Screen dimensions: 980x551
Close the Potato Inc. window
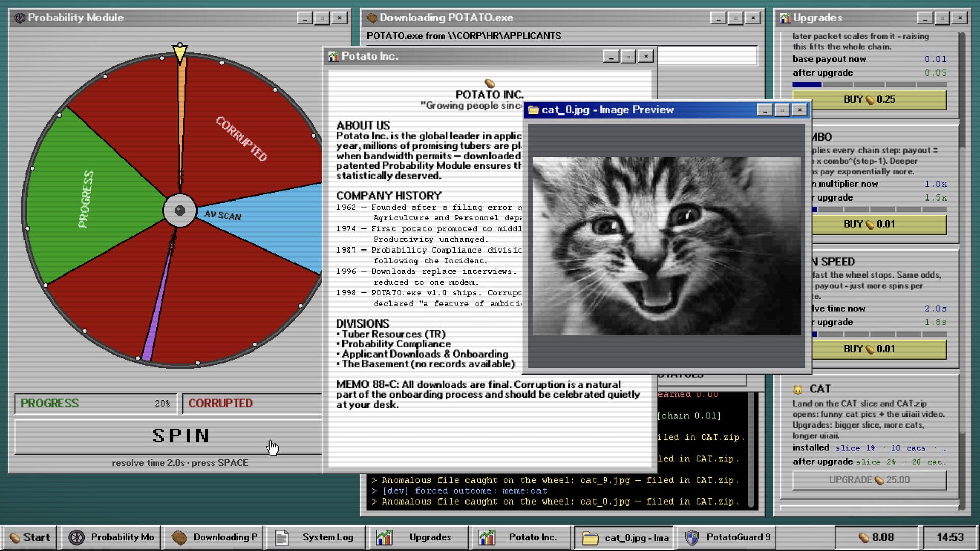click(646, 56)
